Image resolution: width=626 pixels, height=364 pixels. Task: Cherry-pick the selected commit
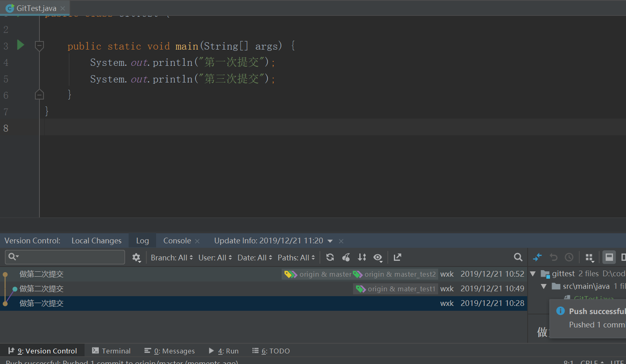pos(346,257)
